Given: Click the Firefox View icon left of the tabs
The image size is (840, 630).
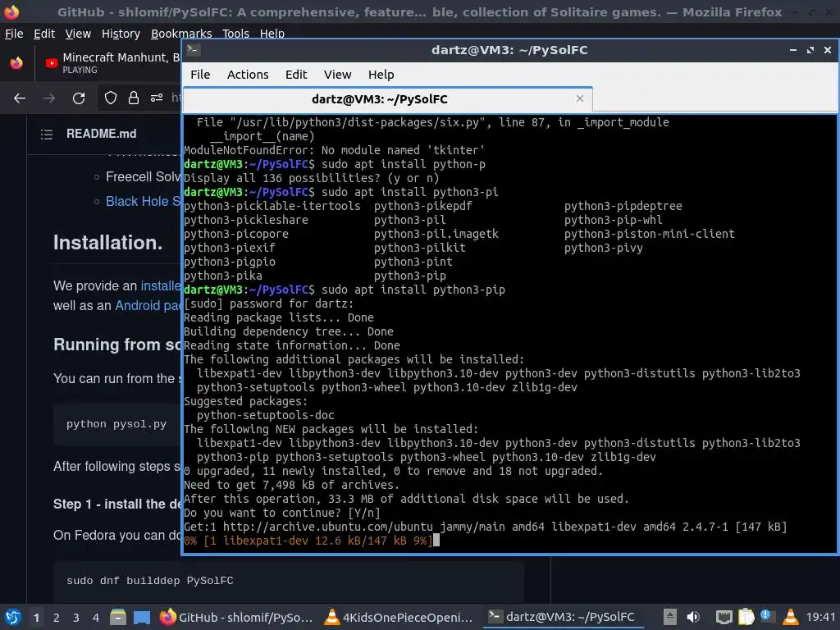Looking at the screenshot, I should pyautogui.click(x=16, y=63).
